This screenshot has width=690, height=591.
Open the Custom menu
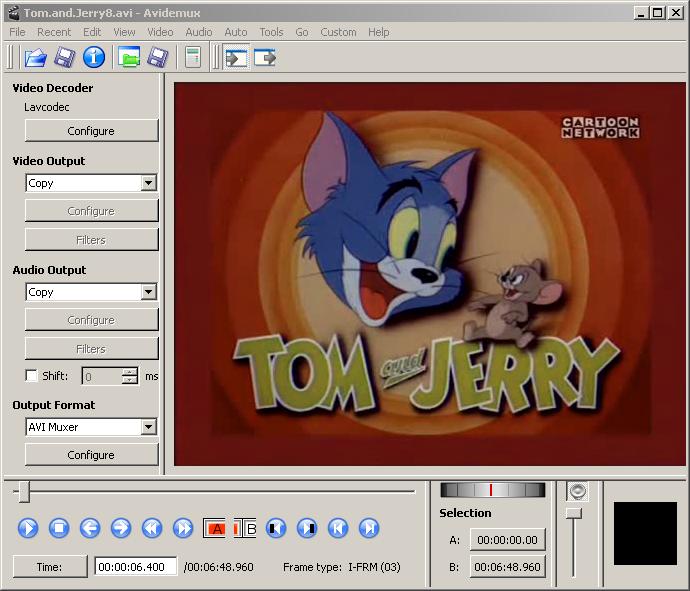tap(338, 32)
